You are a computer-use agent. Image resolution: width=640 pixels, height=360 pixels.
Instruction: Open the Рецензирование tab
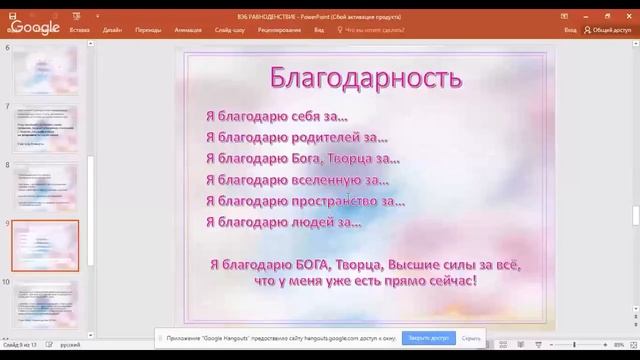(279, 30)
